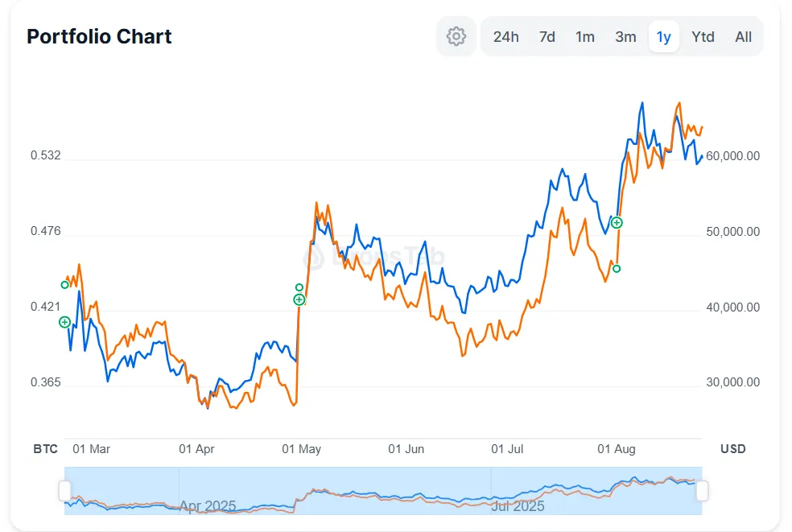The image size is (792, 532).
Task: Switch to the 24h time range
Action: (x=506, y=37)
